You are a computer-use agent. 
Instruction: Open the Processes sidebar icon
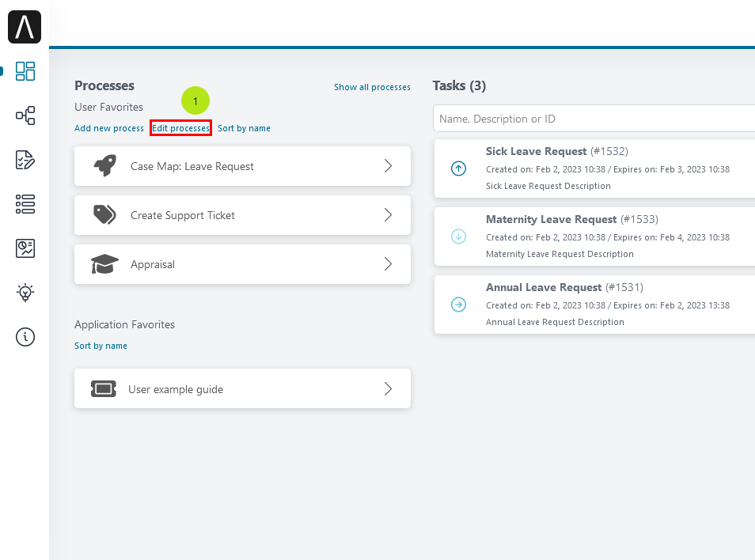(25, 115)
